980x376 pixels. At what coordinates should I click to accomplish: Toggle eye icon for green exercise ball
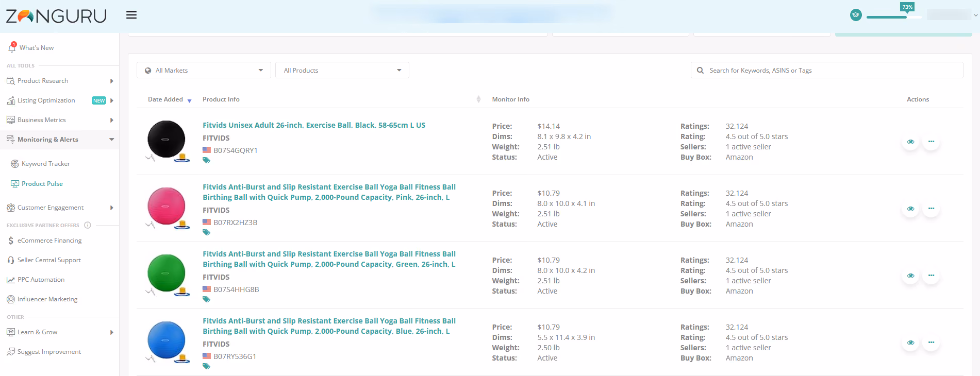tap(911, 276)
